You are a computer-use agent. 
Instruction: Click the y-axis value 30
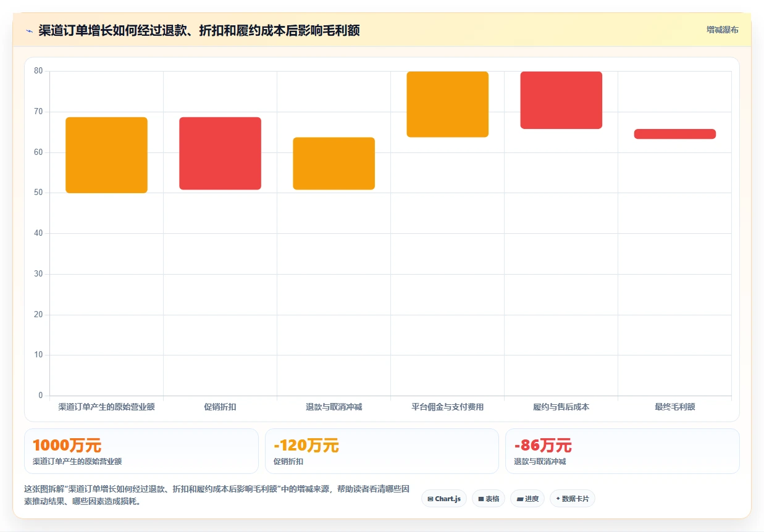click(38, 274)
